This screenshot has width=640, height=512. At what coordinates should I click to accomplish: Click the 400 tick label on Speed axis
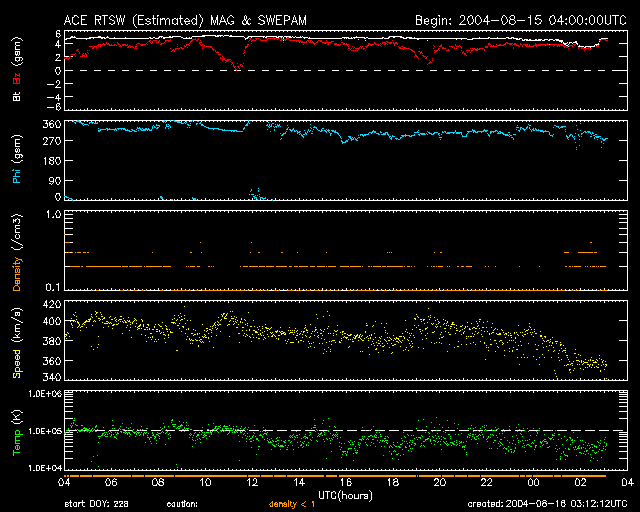pyautogui.click(x=52, y=321)
